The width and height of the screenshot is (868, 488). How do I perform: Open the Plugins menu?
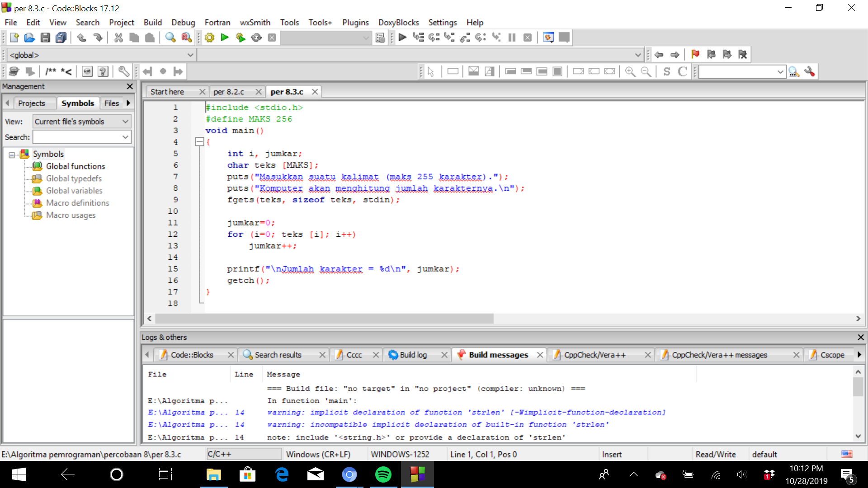(355, 22)
